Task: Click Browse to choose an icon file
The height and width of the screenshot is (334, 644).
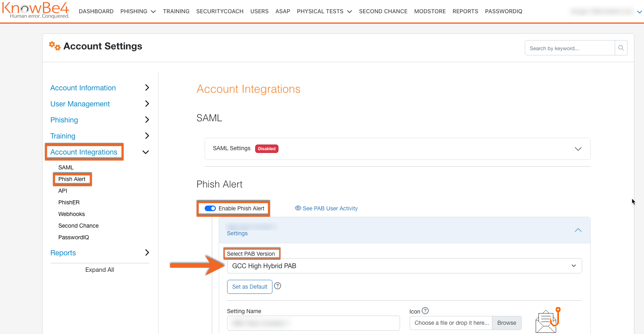Action: tap(506, 323)
